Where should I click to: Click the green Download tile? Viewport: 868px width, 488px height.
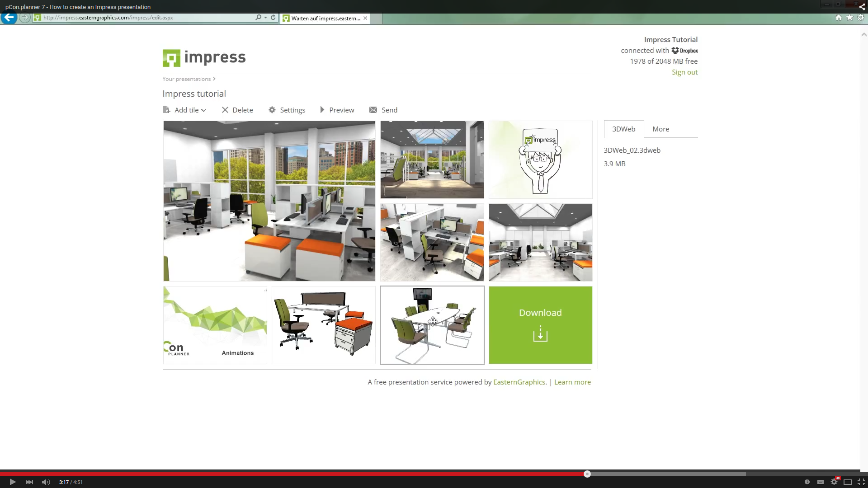coord(540,325)
